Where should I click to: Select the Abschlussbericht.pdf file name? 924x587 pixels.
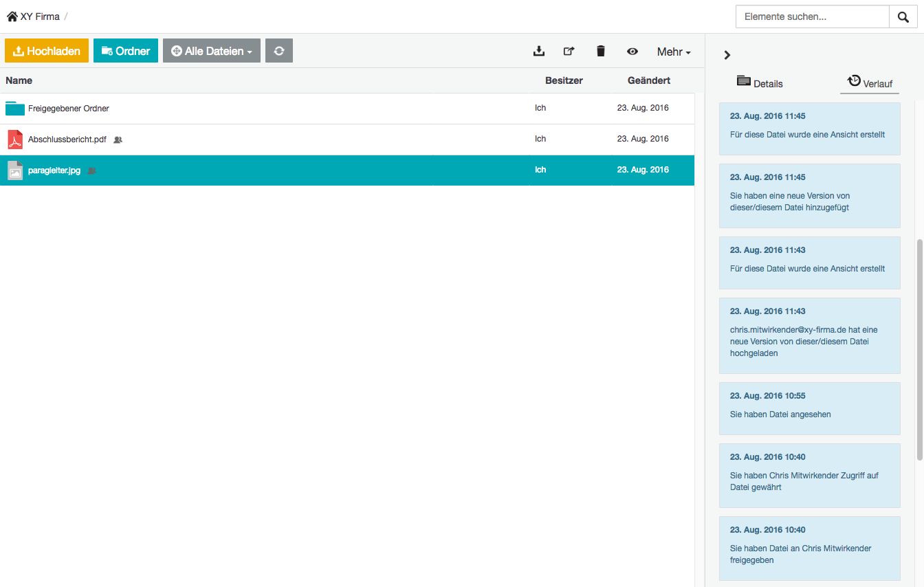tap(67, 140)
